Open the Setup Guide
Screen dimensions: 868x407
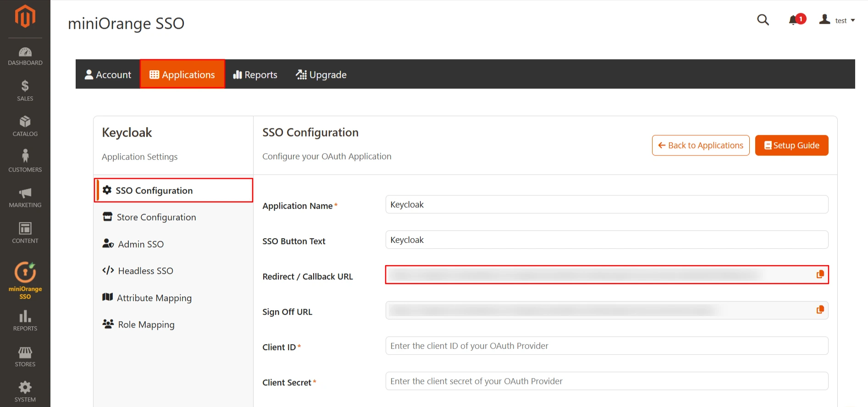click(791, 145)
